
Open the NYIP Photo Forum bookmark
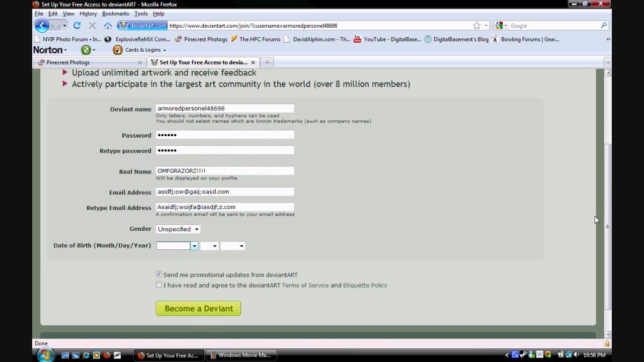pos(67,39)
